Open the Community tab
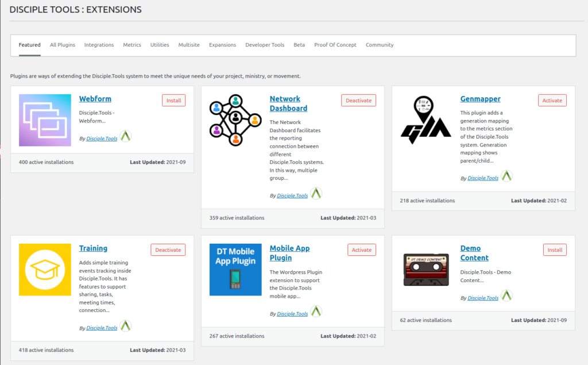Viewport: 588px width, 365px height. tap(380, 45)
